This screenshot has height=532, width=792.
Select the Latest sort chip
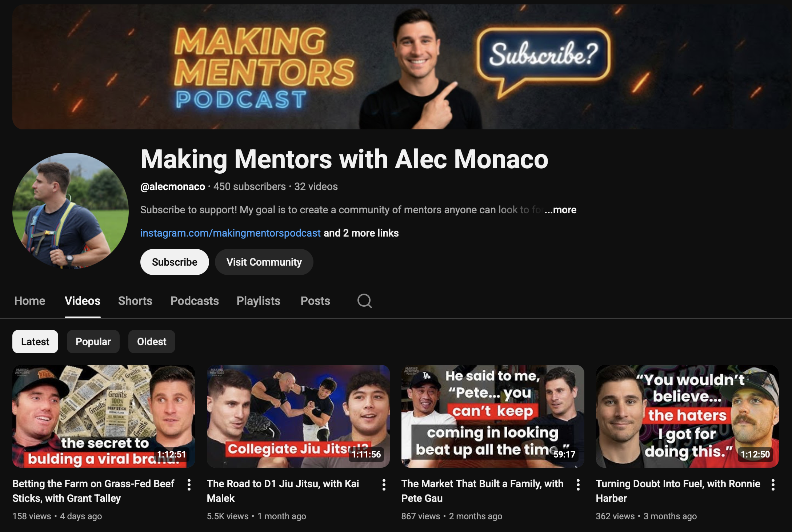click(x=35, y=342)
